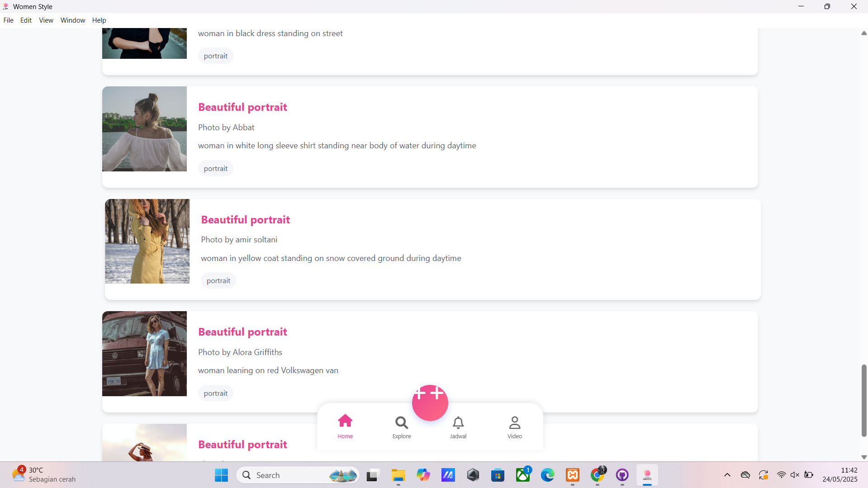Launch Microsoft Edge from the taskbar
868x488 pixels.
point(548,475)
